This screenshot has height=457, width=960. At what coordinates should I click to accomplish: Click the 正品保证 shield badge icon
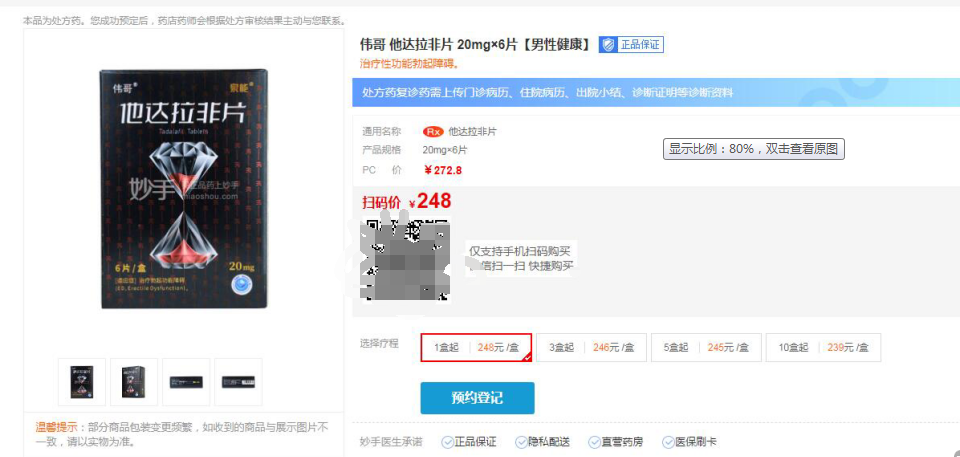pyautogui.click(x=607, y=45)
